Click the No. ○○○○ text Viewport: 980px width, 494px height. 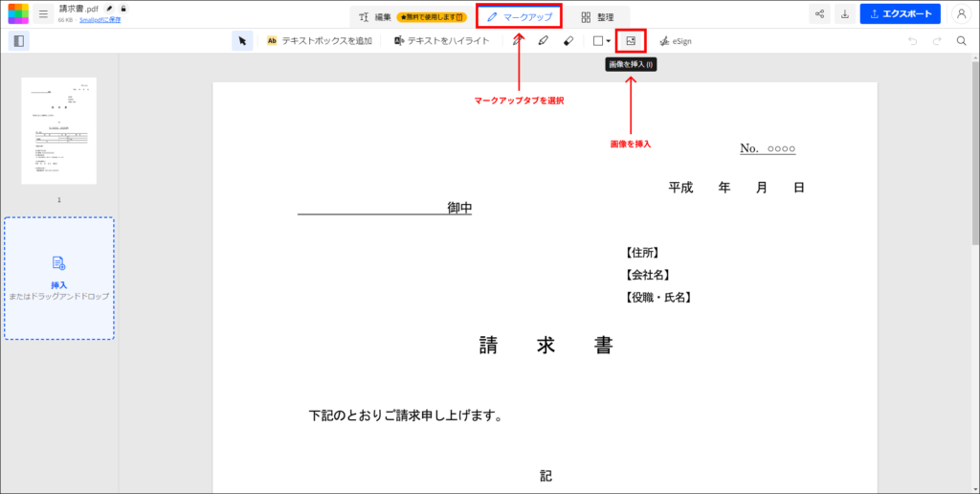coord(768,148)
